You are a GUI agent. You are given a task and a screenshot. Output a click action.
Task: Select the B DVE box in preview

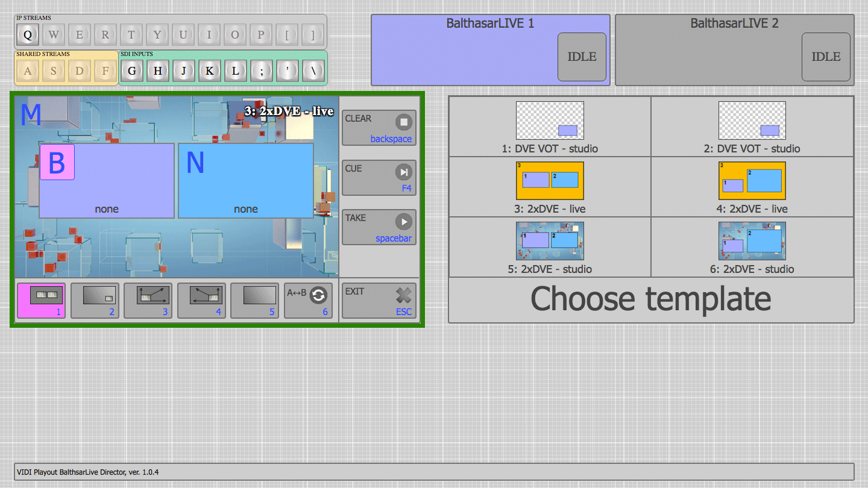point(107,181)
